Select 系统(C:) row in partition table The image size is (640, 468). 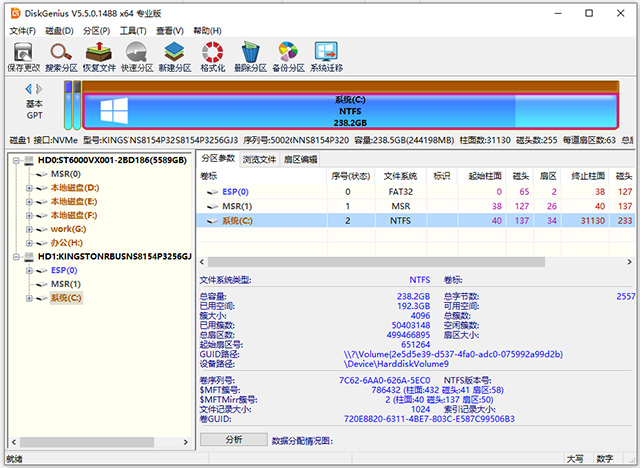(x=416, y=221)
